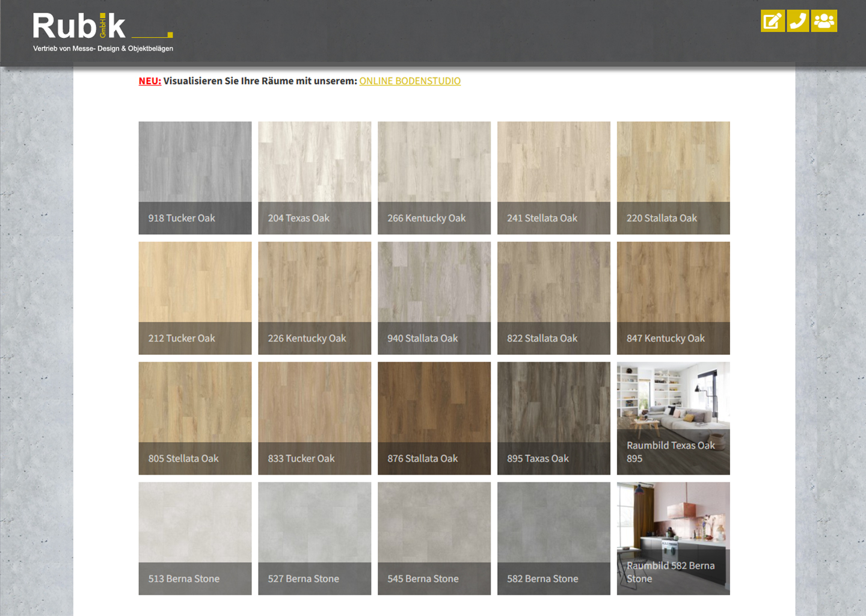Click the yellow edit/pencil icon in header
866x616 pixels.
[x=772, y=21]
